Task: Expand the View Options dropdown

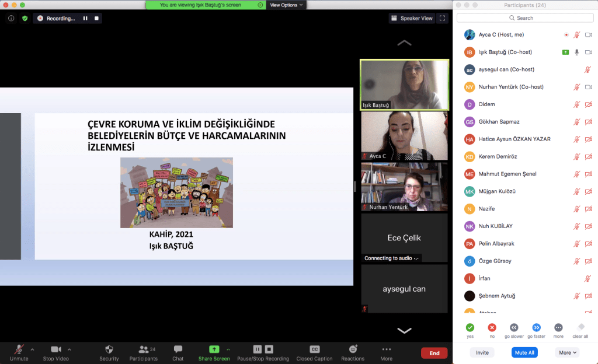Action: pos(286,5)
